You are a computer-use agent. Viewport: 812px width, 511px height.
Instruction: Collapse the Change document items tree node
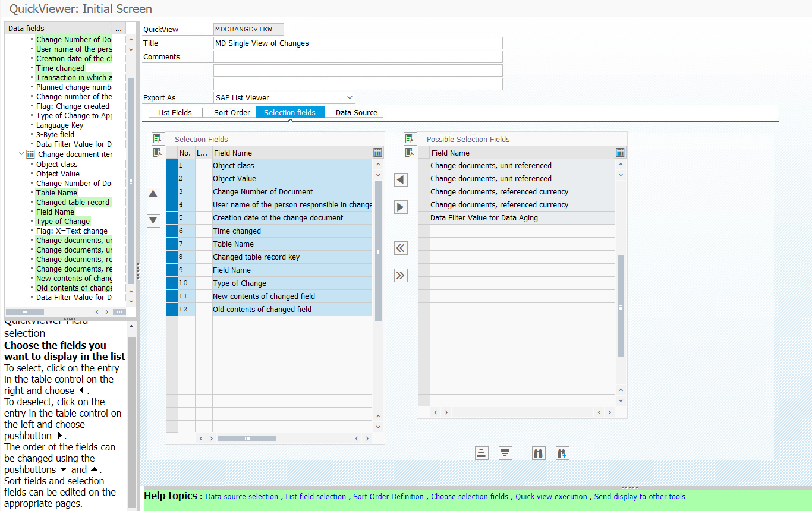[21, 153]
